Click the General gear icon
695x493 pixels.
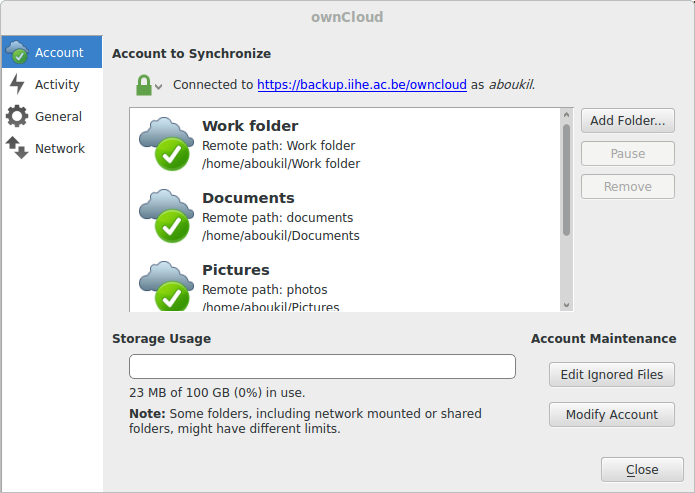point(17,117)
